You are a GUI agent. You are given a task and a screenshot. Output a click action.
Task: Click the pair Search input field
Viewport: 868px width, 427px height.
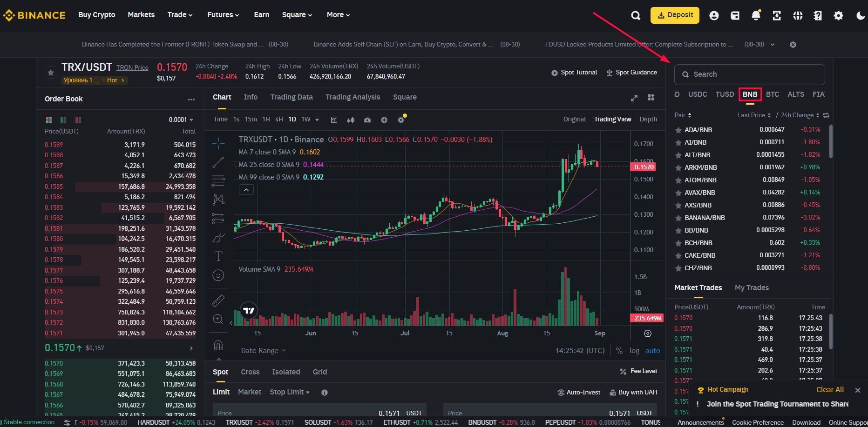(x=750, y=74)
